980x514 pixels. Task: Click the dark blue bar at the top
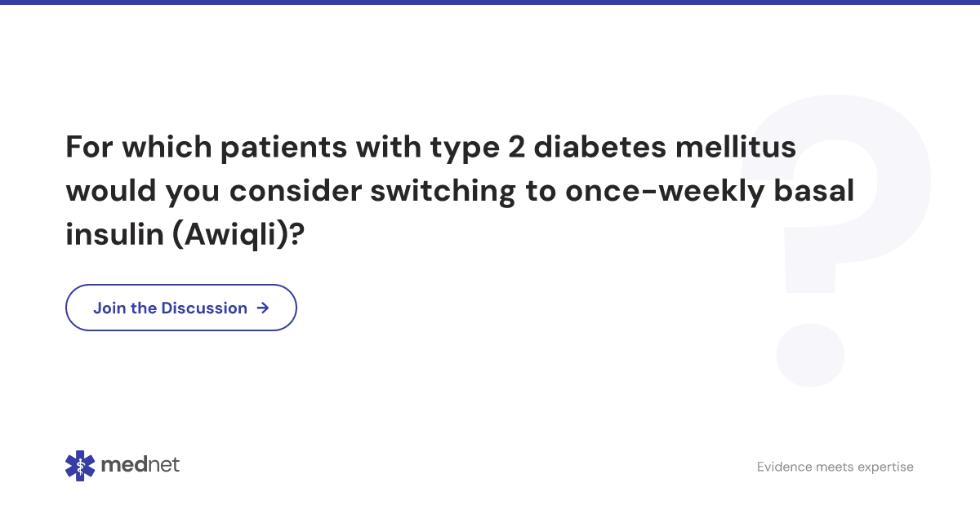point(490,2)
